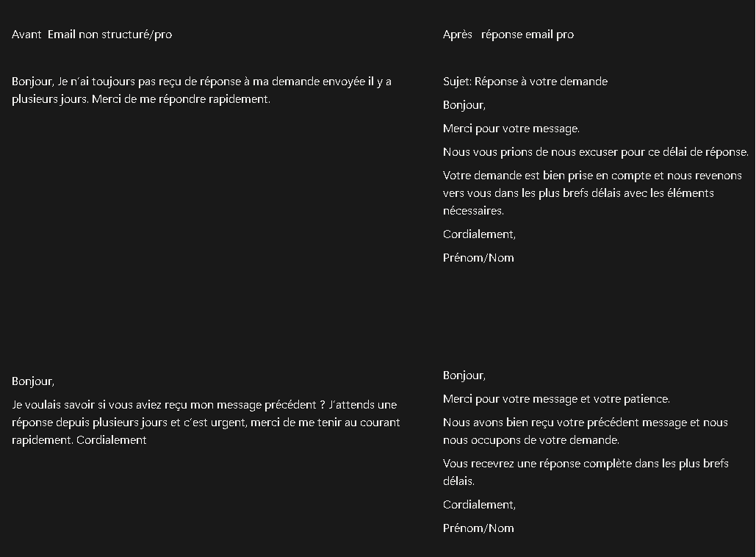Click "Merci pour votre message et votre patience."
This screenshot has height=557, width=756.
[x=556, y=399]
